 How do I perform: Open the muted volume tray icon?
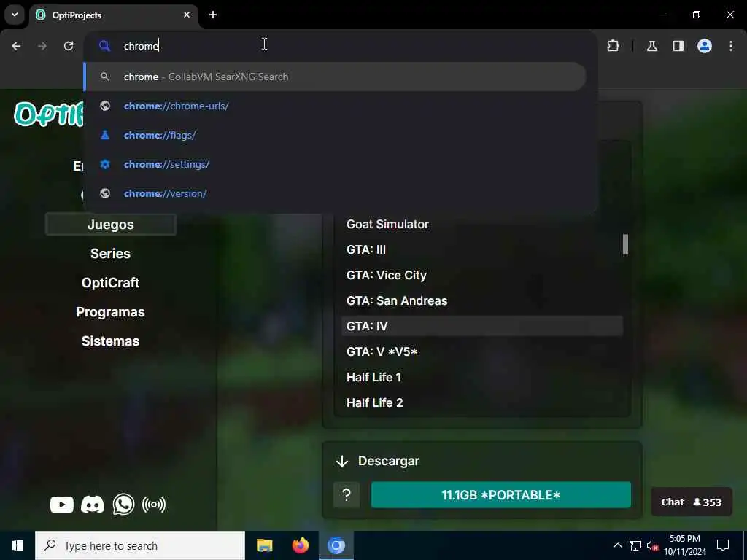tap(652, 545)
